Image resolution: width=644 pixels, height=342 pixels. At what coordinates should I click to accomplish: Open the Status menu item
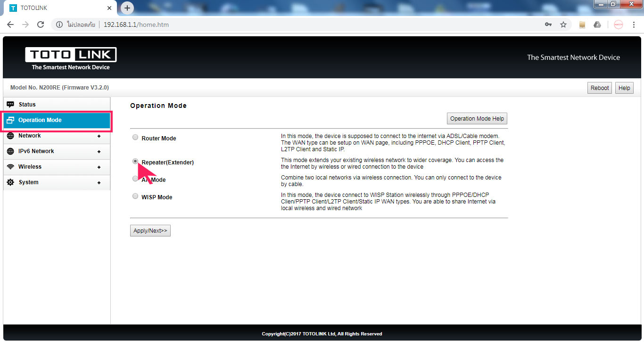57,105
